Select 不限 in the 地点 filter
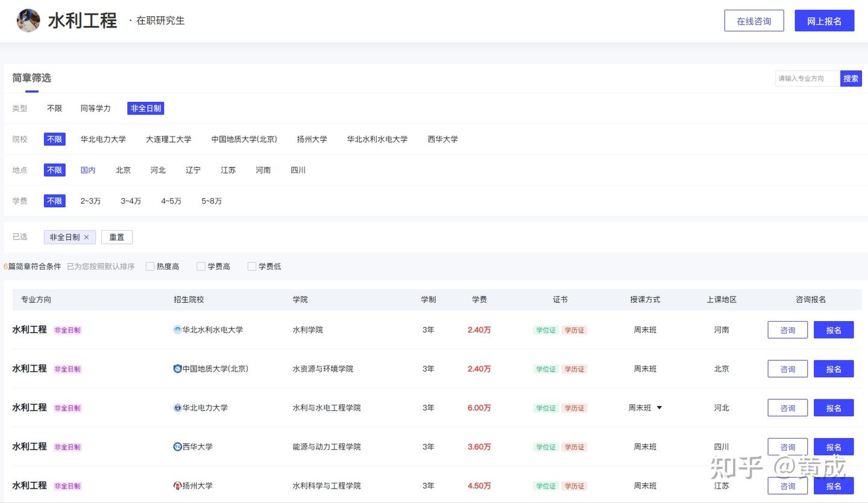This screenshot has height=503, width=868. click(55, 170)
